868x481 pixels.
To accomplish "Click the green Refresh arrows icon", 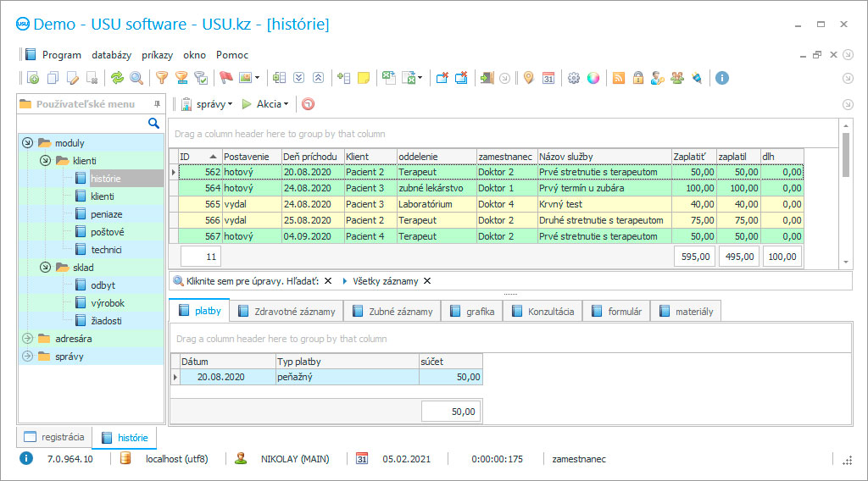I will pyautogui.click(x=117, y=78).
